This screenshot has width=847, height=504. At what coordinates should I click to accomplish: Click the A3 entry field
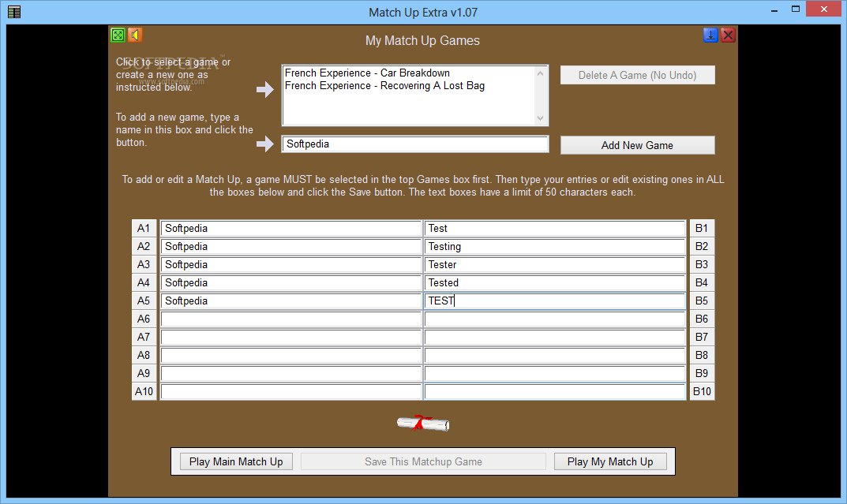pos(291,264)
